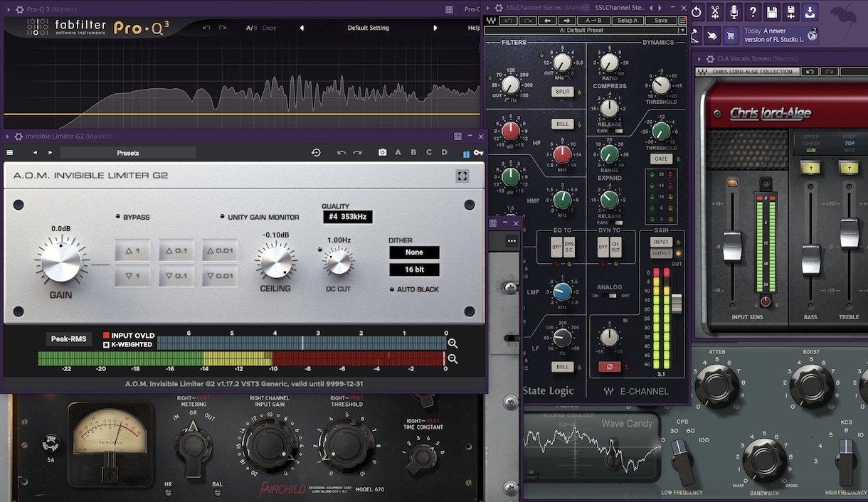Undo last change in Invisible Limiter toolbar
Image resolution: width=868 pixels, height=502 pixels.
[x=342, y=153]
